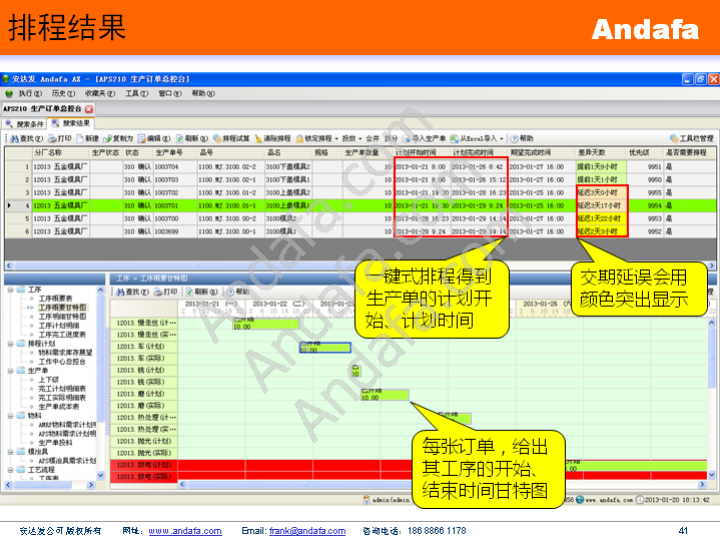
Task: Open 工具栏管理 toolbar management
Action: (x=692, y=139)
